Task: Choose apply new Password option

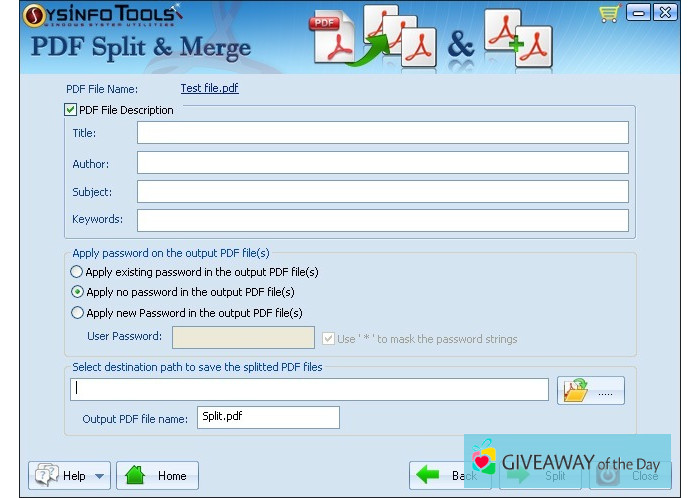Action: coord(77,312)
